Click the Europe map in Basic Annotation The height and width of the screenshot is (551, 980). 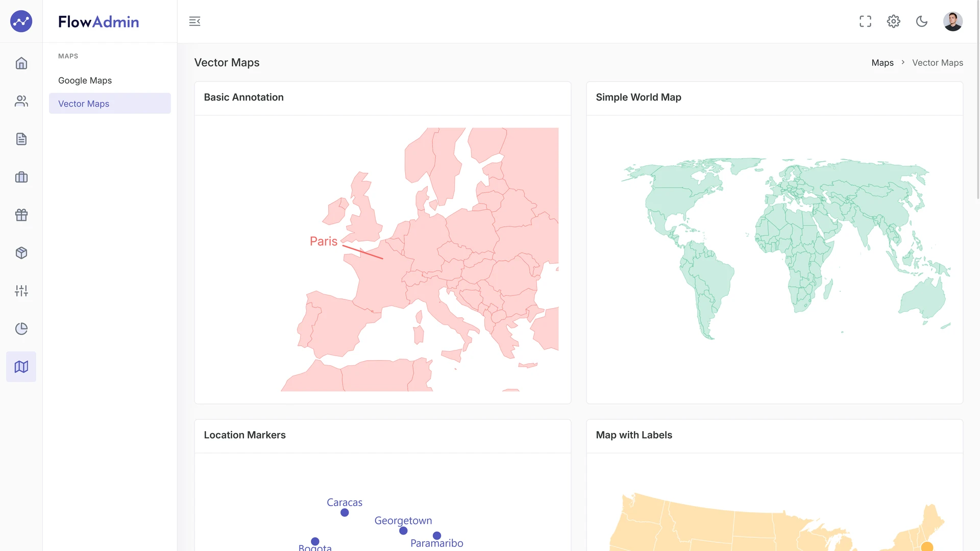420,260
